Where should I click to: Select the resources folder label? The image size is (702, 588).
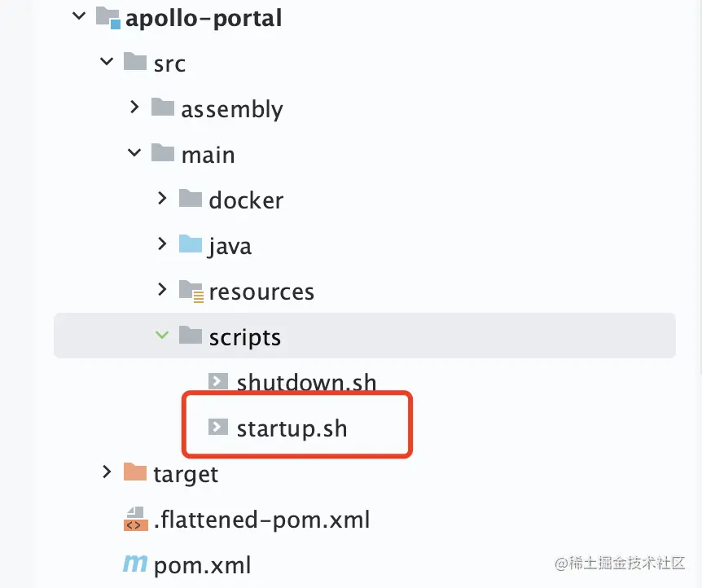pos(261,292)
